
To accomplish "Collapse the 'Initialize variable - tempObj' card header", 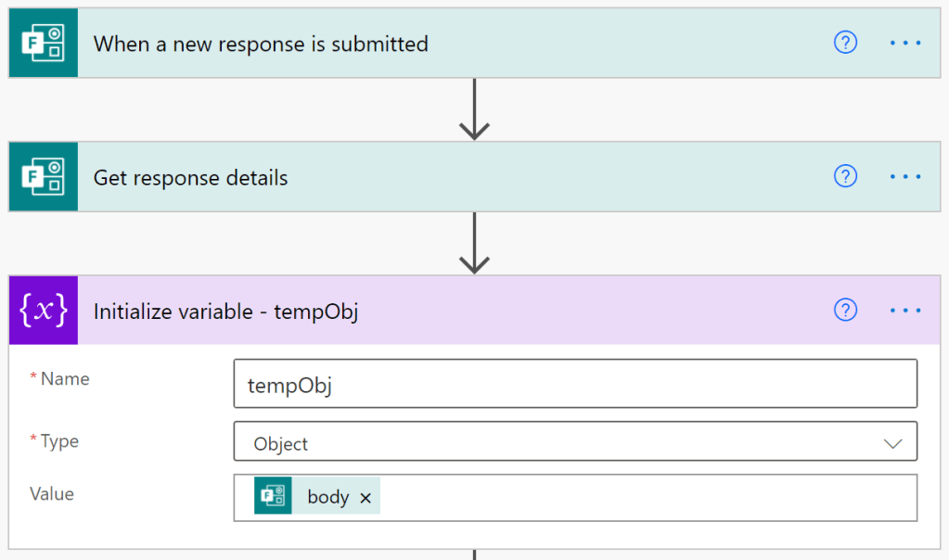I will click(x=225, y=312).
